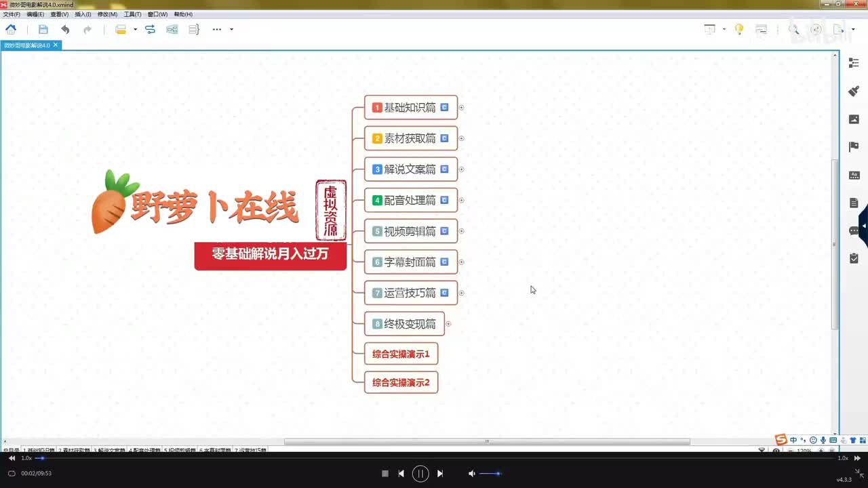Click the horizontal canvas scrollbar
Viewport: 868px width, 488px height.
pyautogui.click(x=487, y=442)
